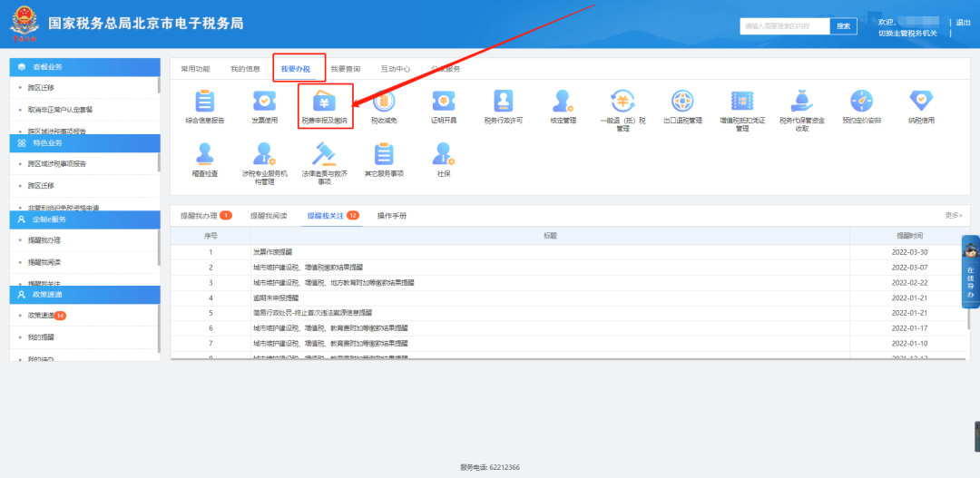Image resolution: width=980 pixels, height=478 pixels.
Task: Click the 套餐业务 panel scrollbar
Action: pos(159,84)
